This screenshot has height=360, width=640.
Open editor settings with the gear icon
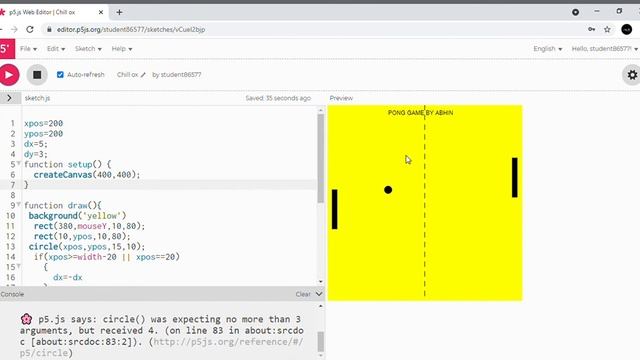pos(632,75)
